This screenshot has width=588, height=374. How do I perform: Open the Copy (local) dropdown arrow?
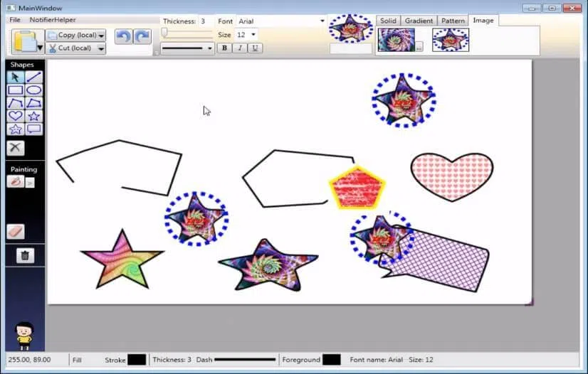point(101,36)
